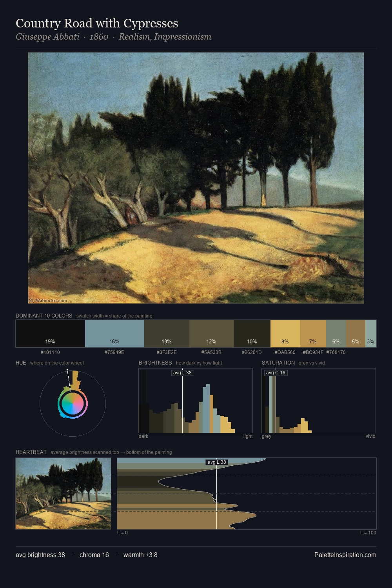The width and height of the screenshot is (392, 588).
Task: Click the style 'Realism, Impressionism'
Action: tap(165, 37)
